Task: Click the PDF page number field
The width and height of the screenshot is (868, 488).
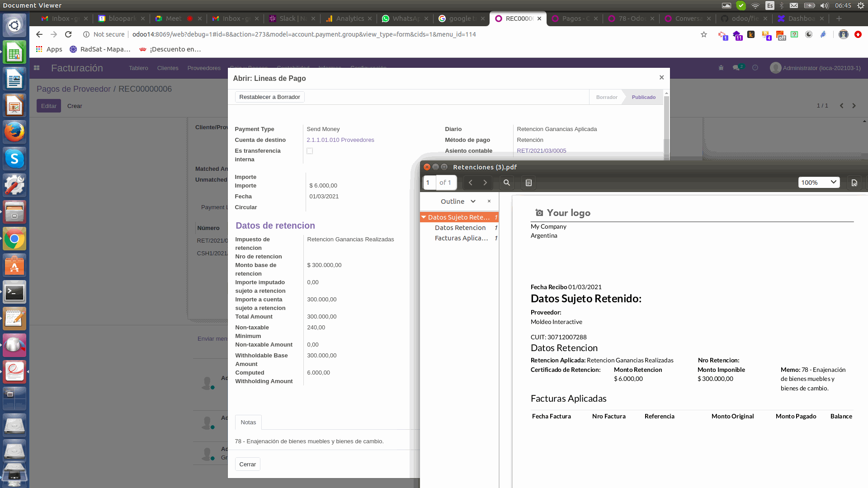Action: click(x=429, y=183)
